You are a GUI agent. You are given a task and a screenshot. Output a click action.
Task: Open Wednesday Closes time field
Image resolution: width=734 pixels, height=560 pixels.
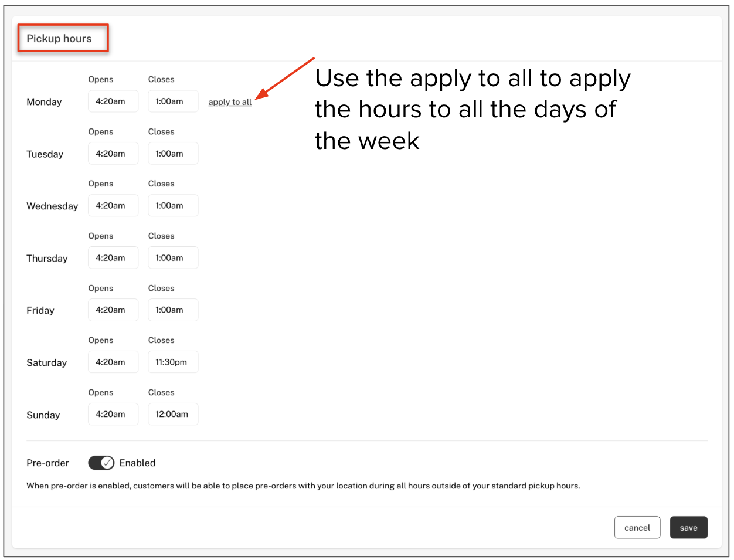tap(173, 205)
